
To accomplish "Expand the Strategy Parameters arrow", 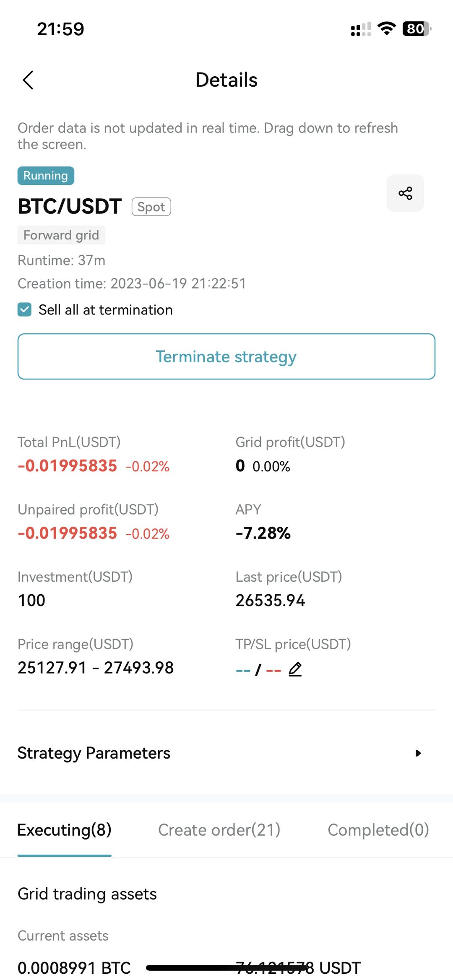I will click(418, 753).
